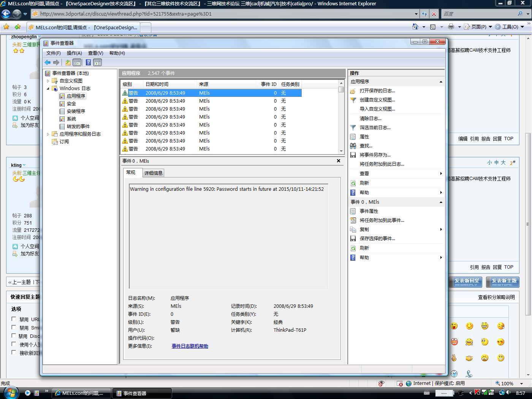
Task: Click the event list vertical scrollbar thumb
Action: tap(341, 90)
